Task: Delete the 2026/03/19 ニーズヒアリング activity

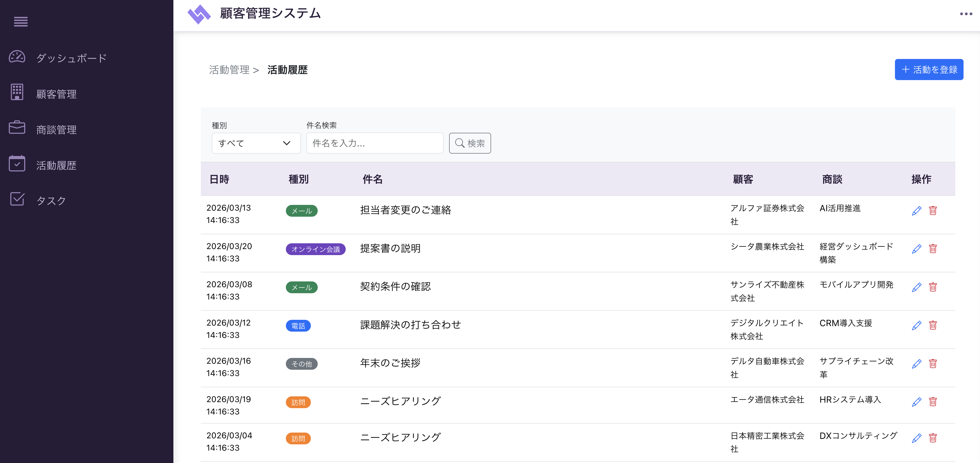Action: click(933, 402)
